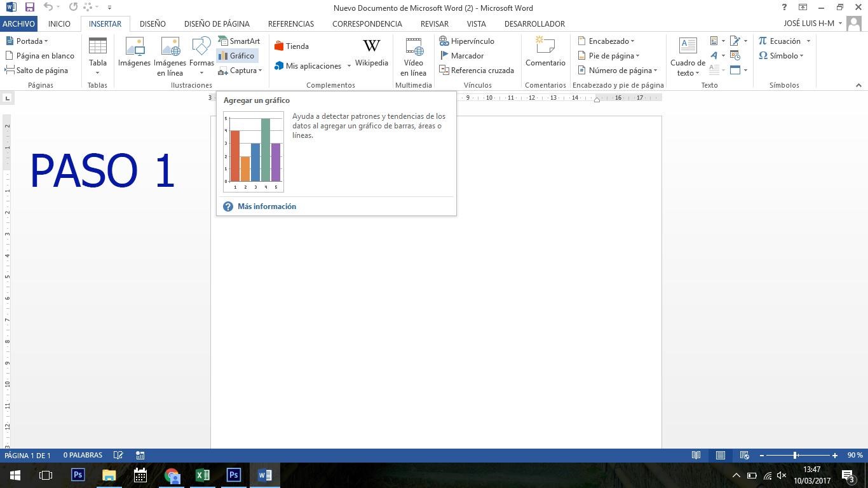Switch to the INICIO tab
Screen dimensions: 868x488
[x=59, y=24]
